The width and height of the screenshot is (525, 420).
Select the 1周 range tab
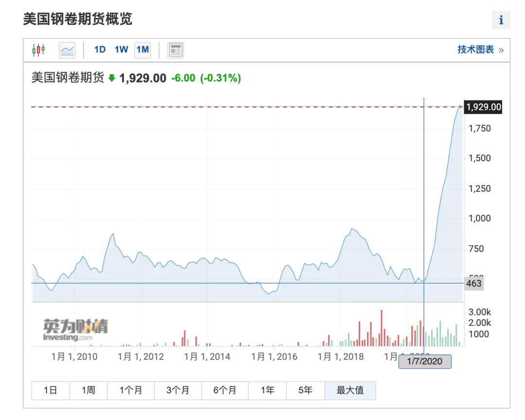click(x=88, y=390)
